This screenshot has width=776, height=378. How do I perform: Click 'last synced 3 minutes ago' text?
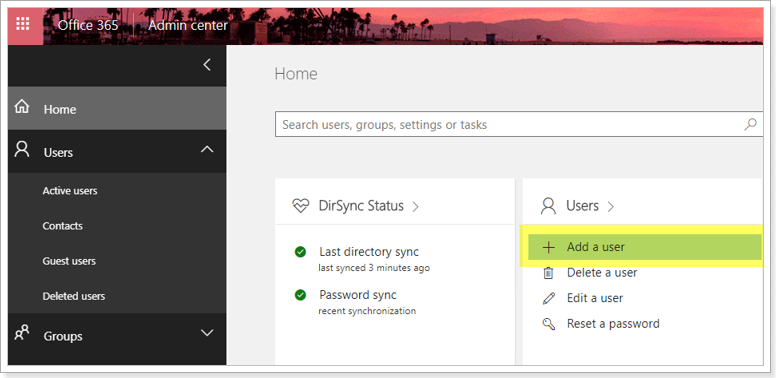374,268
